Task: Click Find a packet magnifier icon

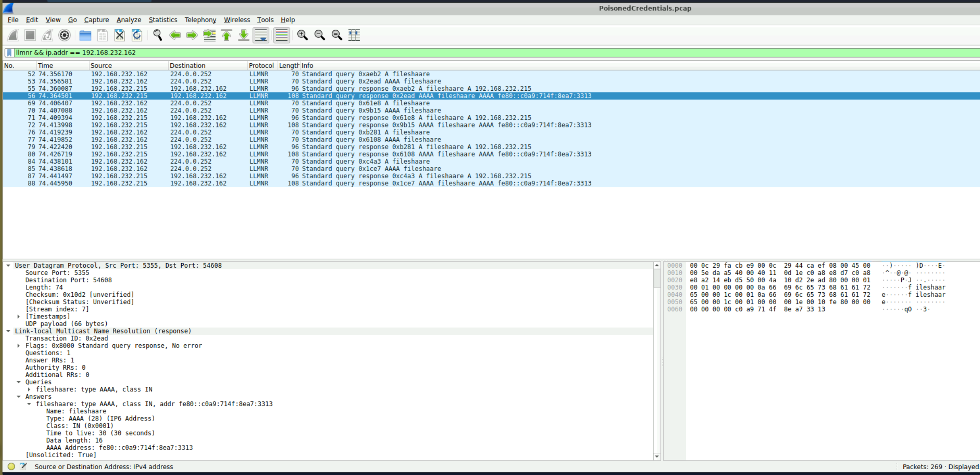Action: [157, 35]
